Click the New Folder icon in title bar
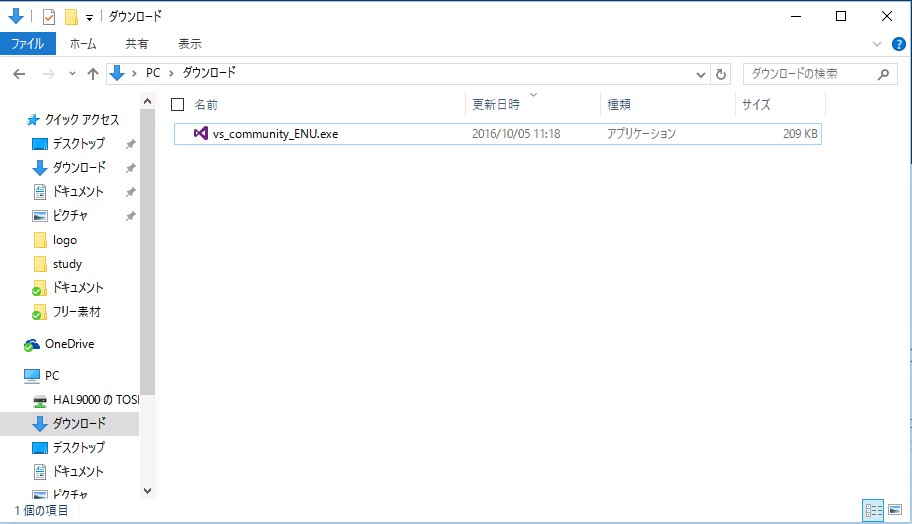The height and width of the screenshot is (524, 912). [71, 17]
